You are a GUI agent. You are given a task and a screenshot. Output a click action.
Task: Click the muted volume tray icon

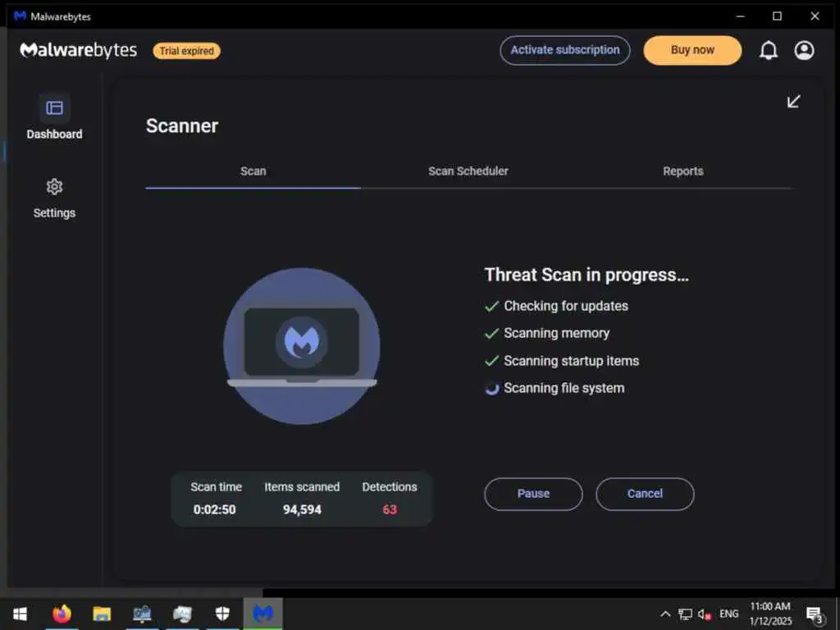point(704,614)
